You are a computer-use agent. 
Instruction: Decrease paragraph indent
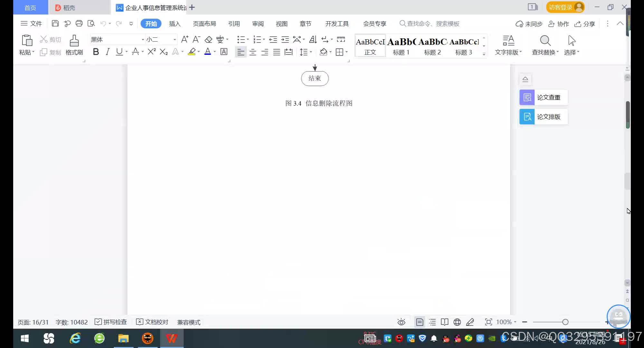click(273, 39)
